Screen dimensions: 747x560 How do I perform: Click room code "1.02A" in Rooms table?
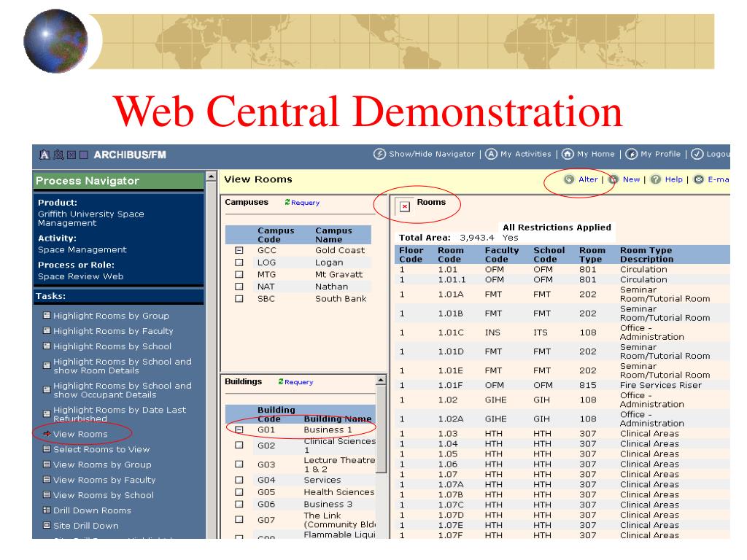pyautogui.click(x=451, y=419)
